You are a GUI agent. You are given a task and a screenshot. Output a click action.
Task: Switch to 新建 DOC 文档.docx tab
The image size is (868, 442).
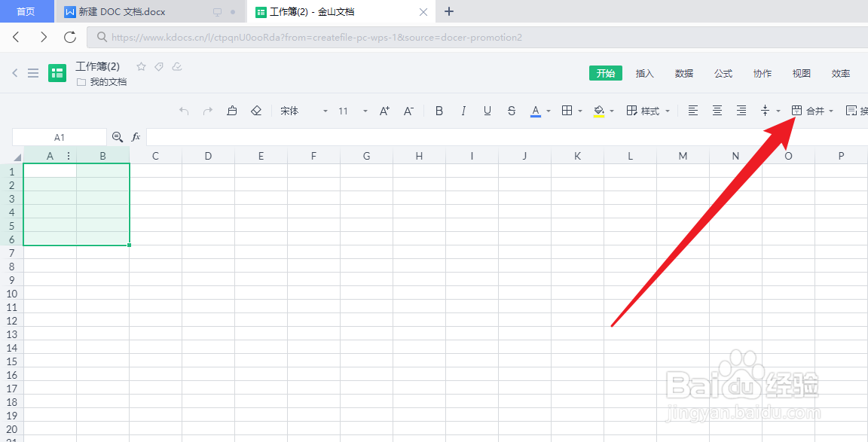(x=150, y=11)
